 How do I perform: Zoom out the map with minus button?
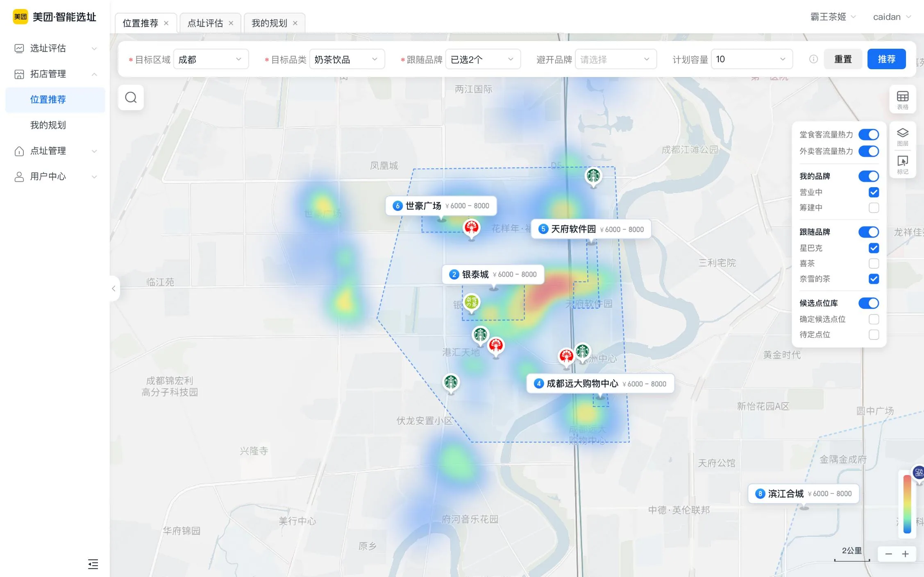[888, 554]
